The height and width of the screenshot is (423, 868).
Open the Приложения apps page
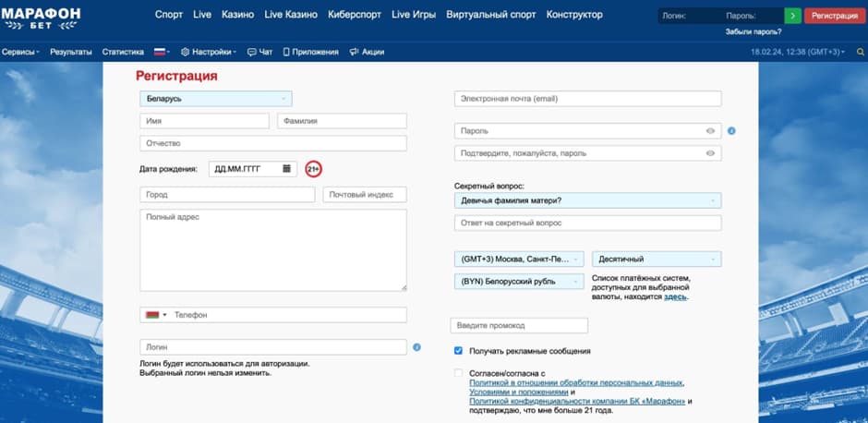tap(310, 52)
